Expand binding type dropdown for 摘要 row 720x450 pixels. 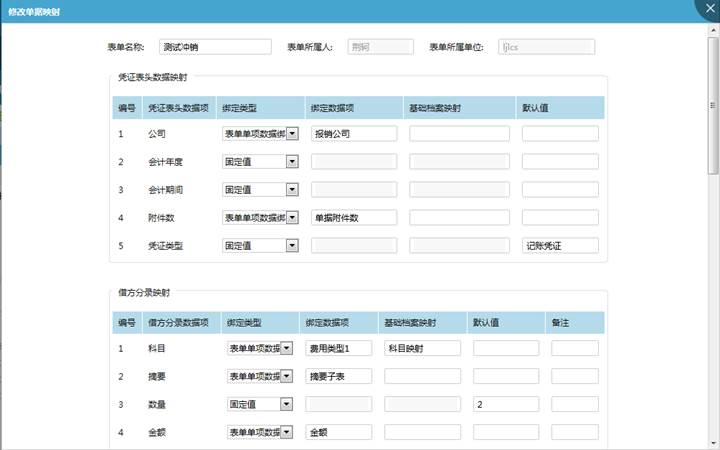(286, 377)
